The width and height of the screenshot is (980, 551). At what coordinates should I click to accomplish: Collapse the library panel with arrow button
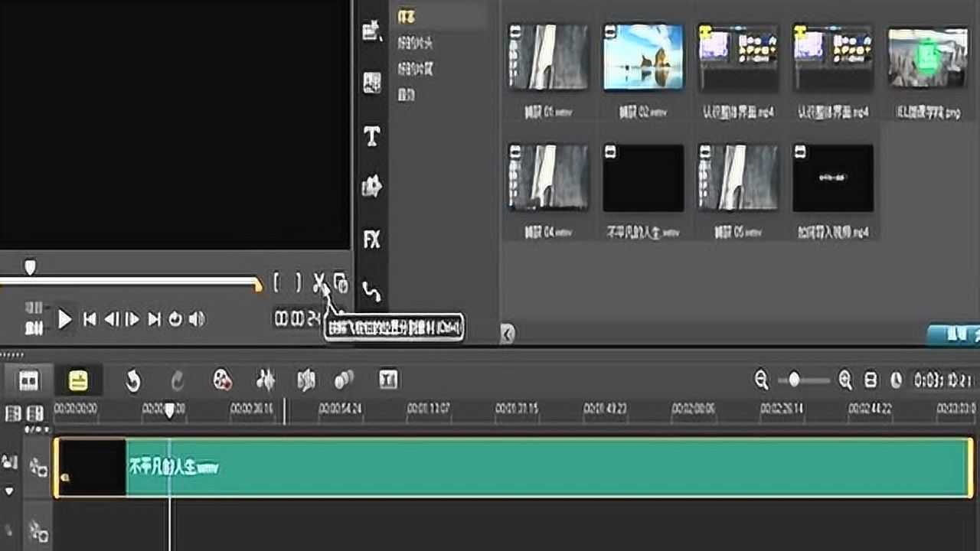(x=508, y=333)
